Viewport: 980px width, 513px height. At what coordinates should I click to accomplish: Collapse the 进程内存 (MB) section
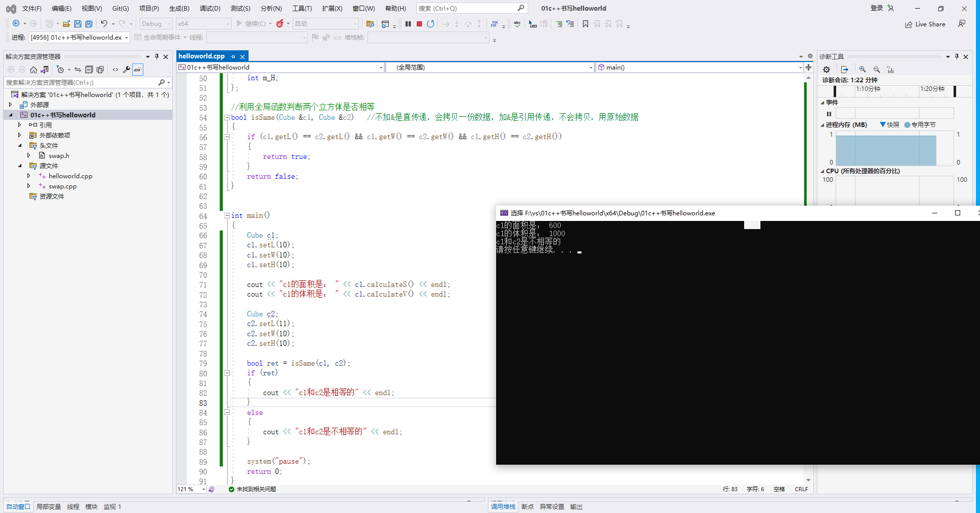822,125
